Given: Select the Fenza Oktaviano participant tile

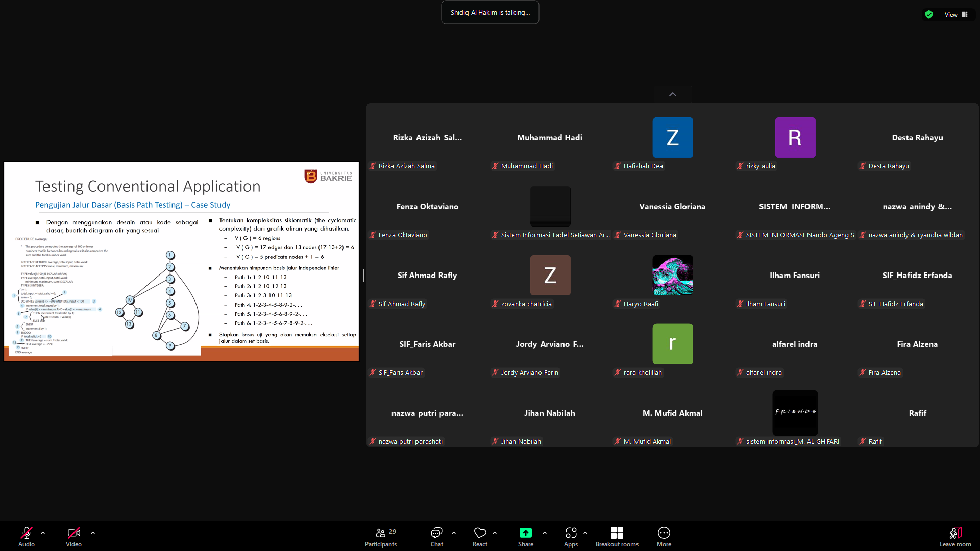Looking at the screenshot, I should pyautogui.click(x=427, y=207).
